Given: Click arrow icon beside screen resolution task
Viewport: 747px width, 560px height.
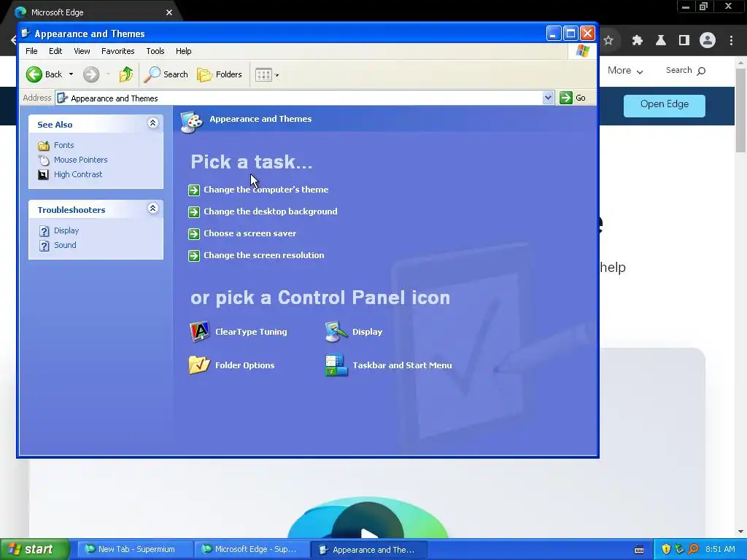Looking at the screenshot, I should pyautogui.click(x=194, y=256).
